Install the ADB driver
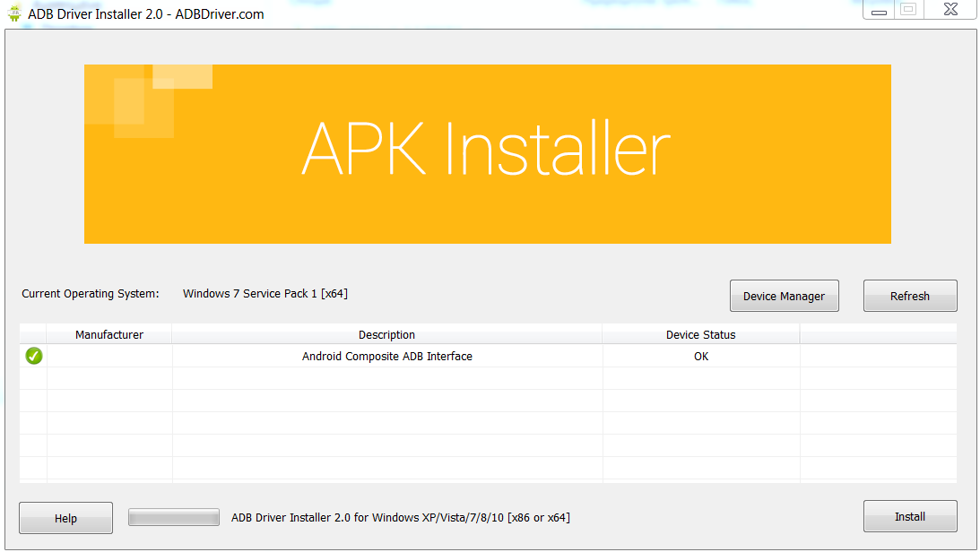The width and height of the screenshot is (980, 552). 910,516
